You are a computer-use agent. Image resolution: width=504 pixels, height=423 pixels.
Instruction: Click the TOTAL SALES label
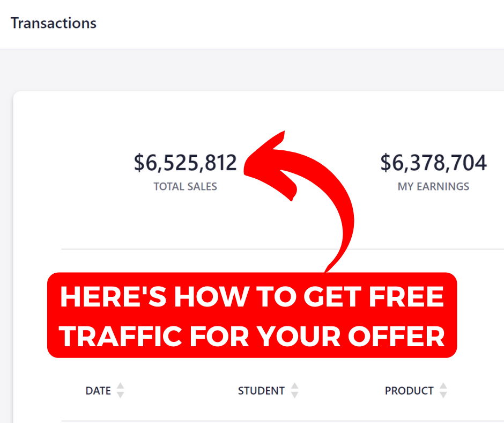coord(185,186)
